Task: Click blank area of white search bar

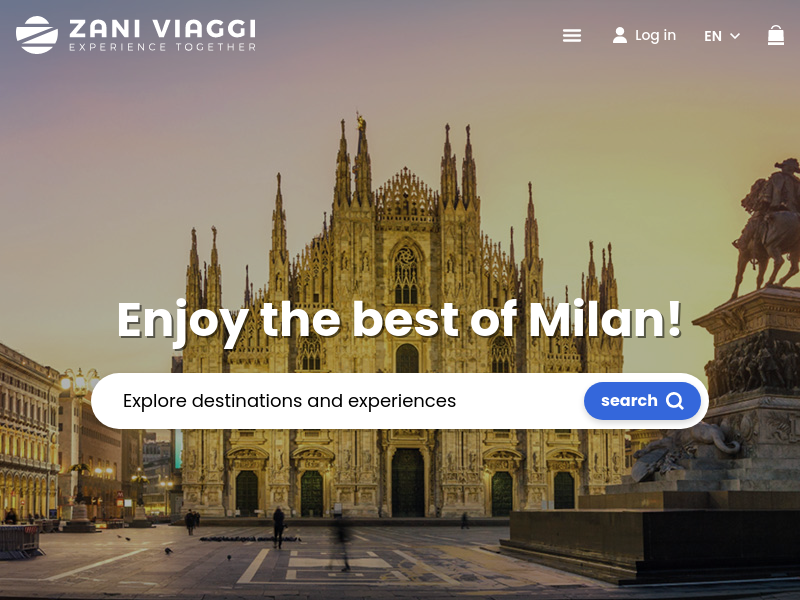Action: pyautogui.click(x=518, y=401)
